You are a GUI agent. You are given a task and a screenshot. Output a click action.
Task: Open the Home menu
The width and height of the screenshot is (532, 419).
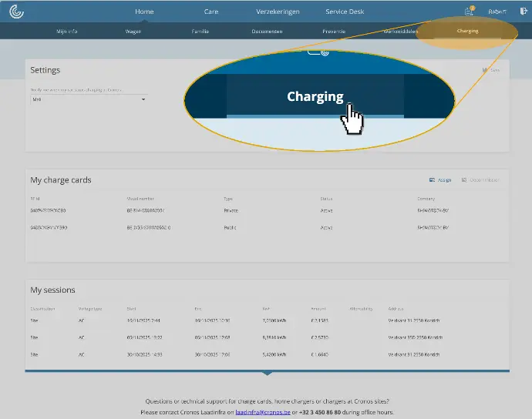point(144,12)
